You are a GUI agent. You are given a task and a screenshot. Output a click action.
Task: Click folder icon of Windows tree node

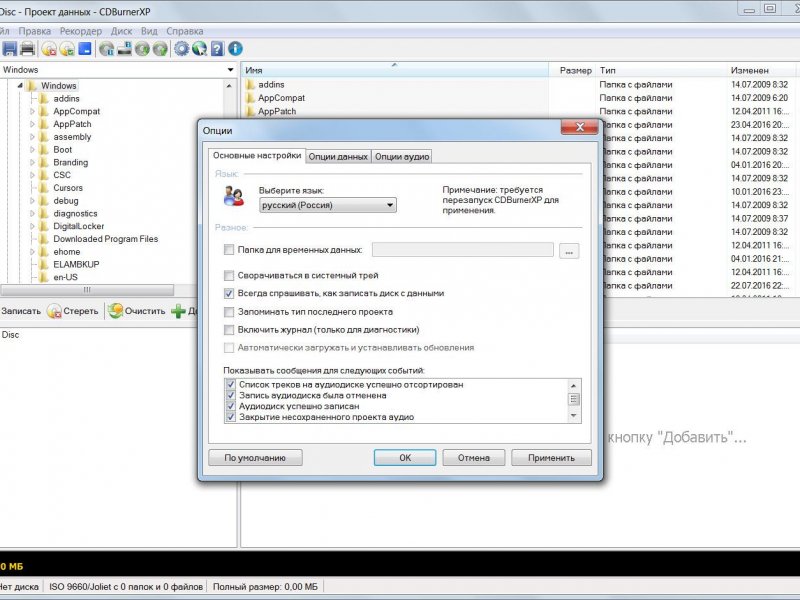click(x=32, y=86)
